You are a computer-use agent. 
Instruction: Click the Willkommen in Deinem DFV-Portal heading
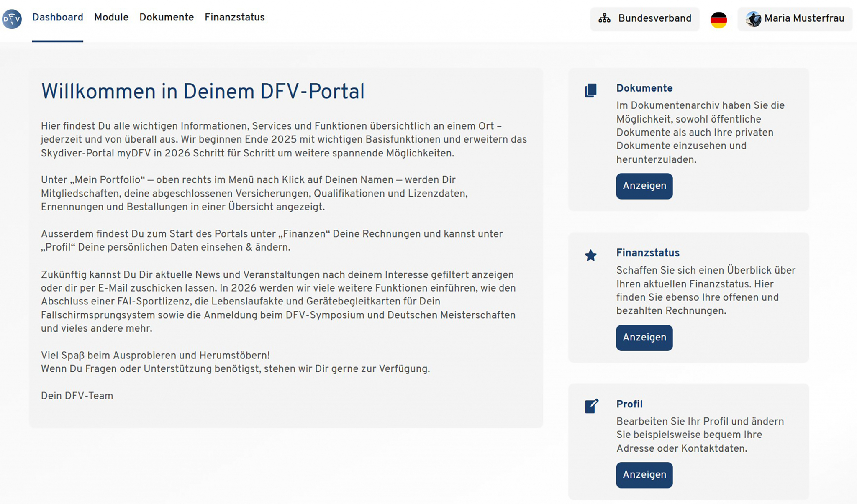(203, 92)
